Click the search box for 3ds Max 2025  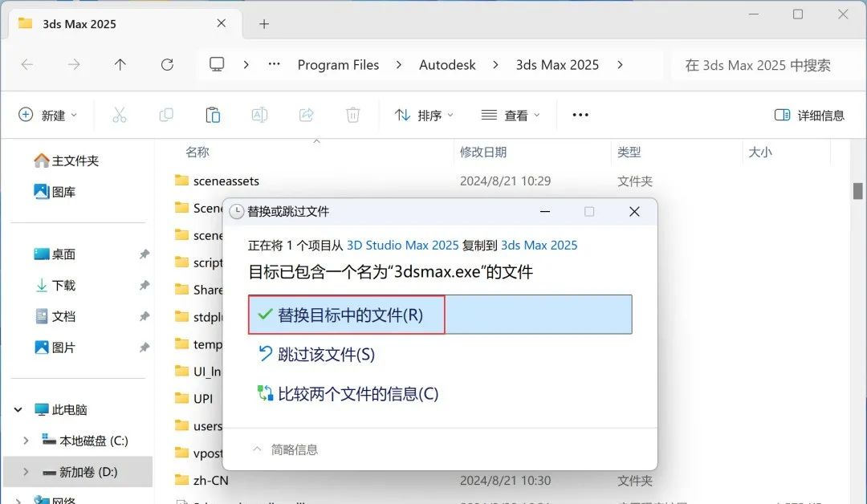[x=767, y=65]
